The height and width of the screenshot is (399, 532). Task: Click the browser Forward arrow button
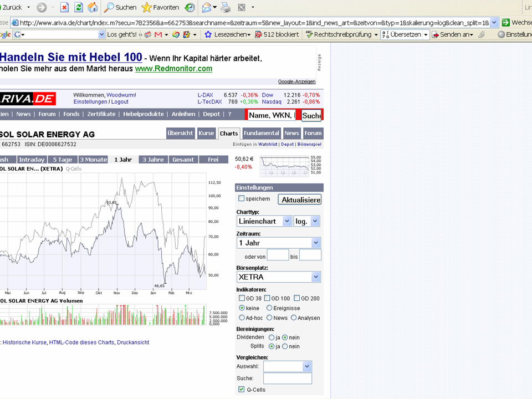click(x=42, y=7)
